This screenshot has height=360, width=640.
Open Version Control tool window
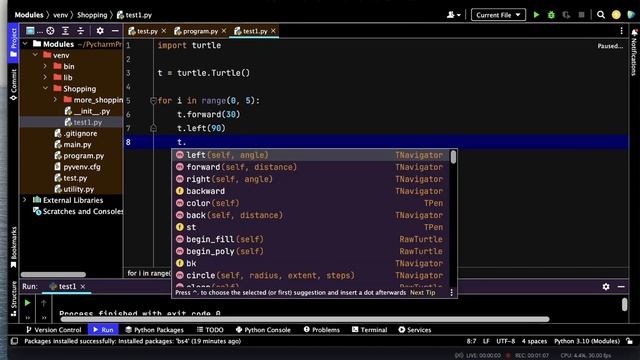tap(53, 330)
